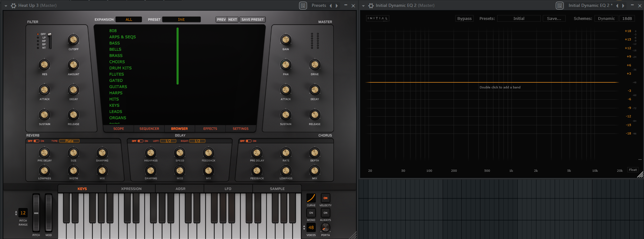644x239 pixels.
Task: Go to previous preset arrow in Dynamic EQ titlebar
Action: [x=617, y=6]
